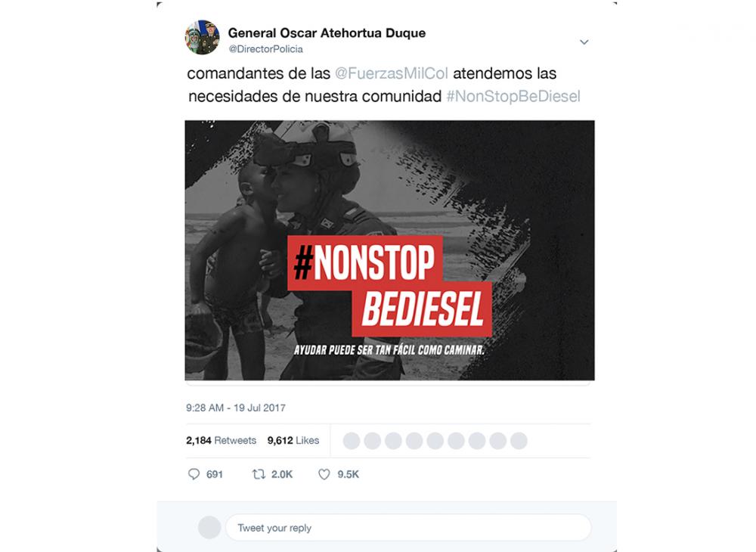Click the fifth liker avatar circle
Screen dimensions: 756x552
(435, 441)
